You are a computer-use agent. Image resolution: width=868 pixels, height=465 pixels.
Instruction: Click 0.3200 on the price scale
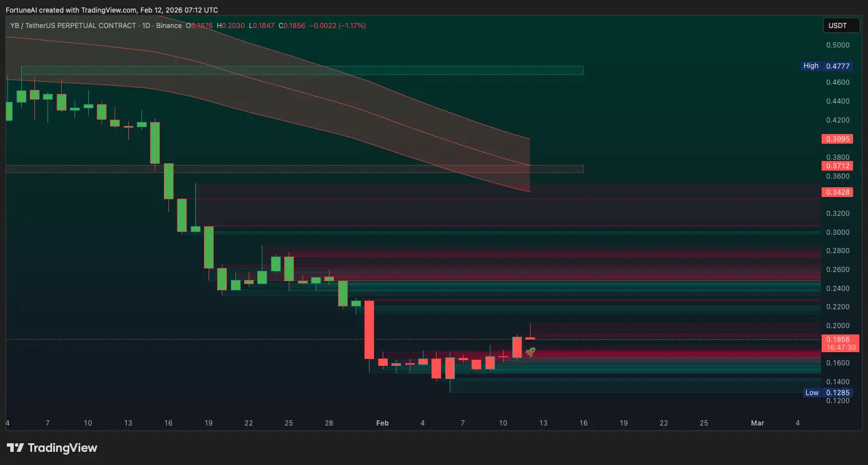point(838,214)
